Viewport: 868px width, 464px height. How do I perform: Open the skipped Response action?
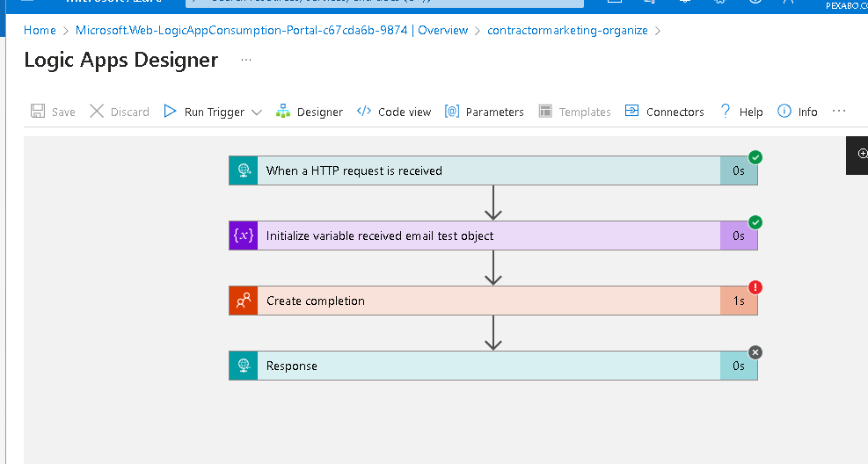(493, 366)
